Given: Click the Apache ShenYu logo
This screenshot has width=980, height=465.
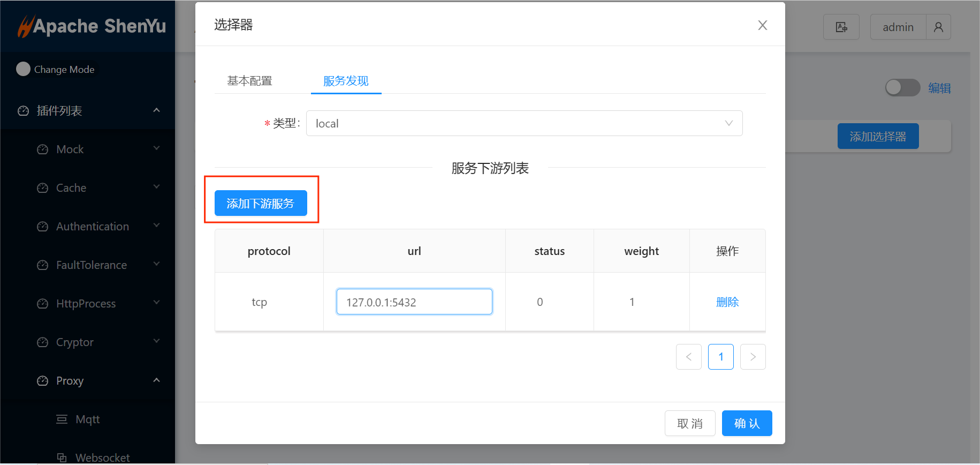Looking at the screenshot, I should (91, 26).
